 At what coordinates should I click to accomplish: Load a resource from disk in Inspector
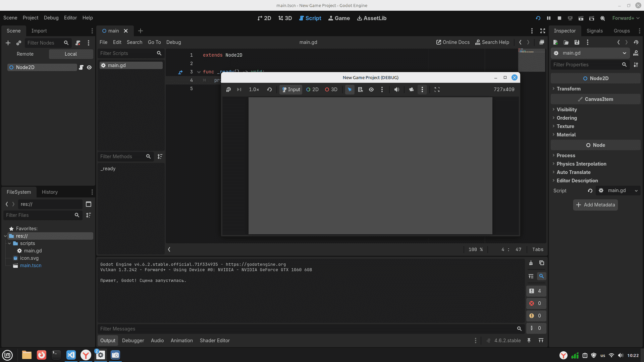[x=566, y=42]
